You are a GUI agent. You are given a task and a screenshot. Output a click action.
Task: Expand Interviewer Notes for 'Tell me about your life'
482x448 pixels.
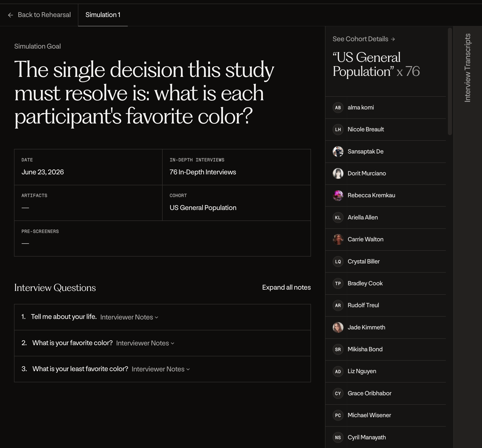(x=129, y=317)
